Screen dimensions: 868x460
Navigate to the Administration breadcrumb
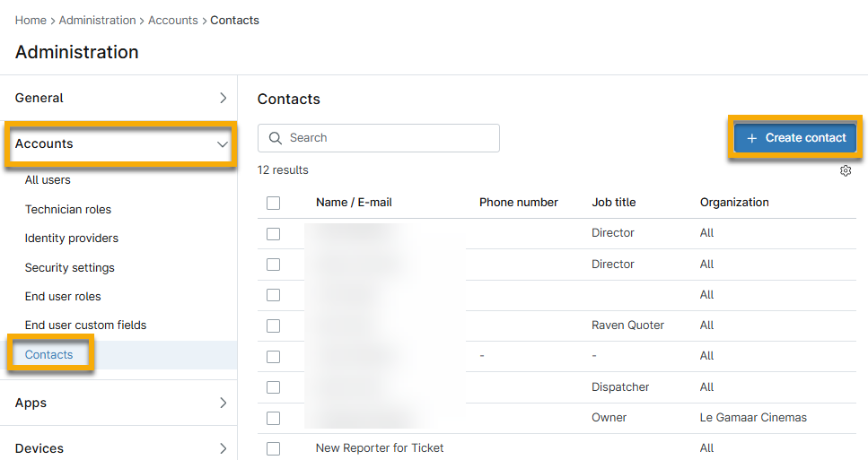97,20
